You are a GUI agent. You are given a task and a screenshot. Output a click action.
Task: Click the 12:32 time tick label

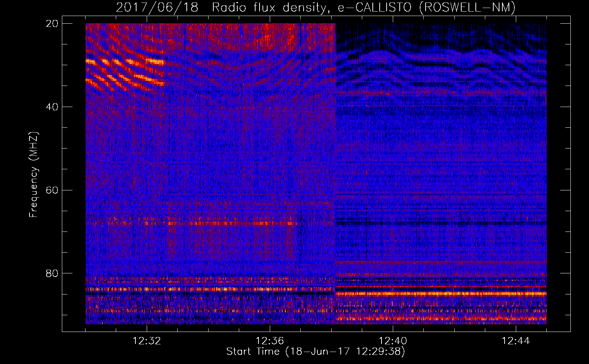click(x=147, y=341)
